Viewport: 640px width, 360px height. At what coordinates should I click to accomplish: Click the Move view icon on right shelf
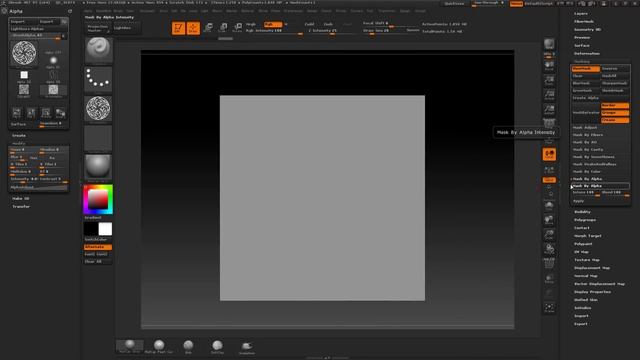549,220
